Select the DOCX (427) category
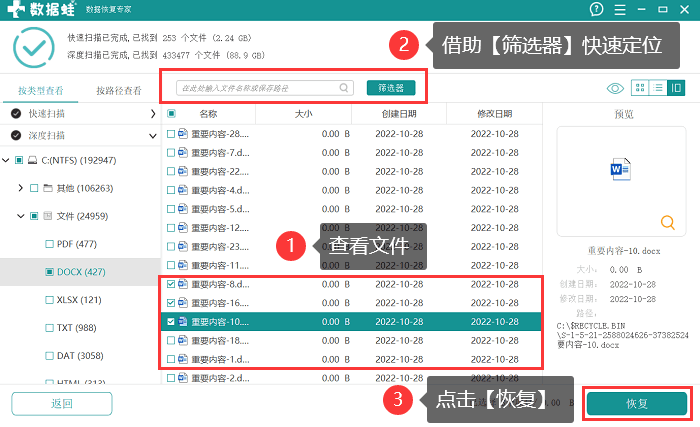This screenshot has height=427, width=700. (x=80, y=272)
